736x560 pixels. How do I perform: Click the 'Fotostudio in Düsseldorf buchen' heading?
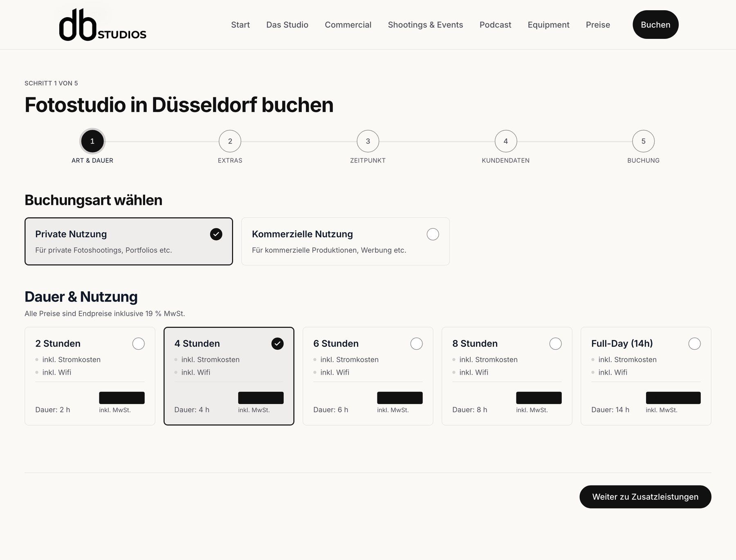click(179, 105)
